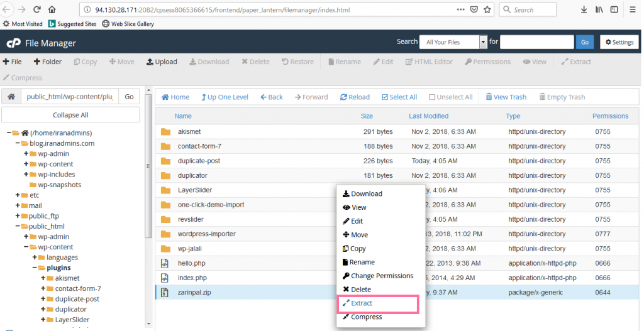Screen dimensions: 644x331
Task: Click the akismet folder icon in the file list
Action: [x=165, y=132]
